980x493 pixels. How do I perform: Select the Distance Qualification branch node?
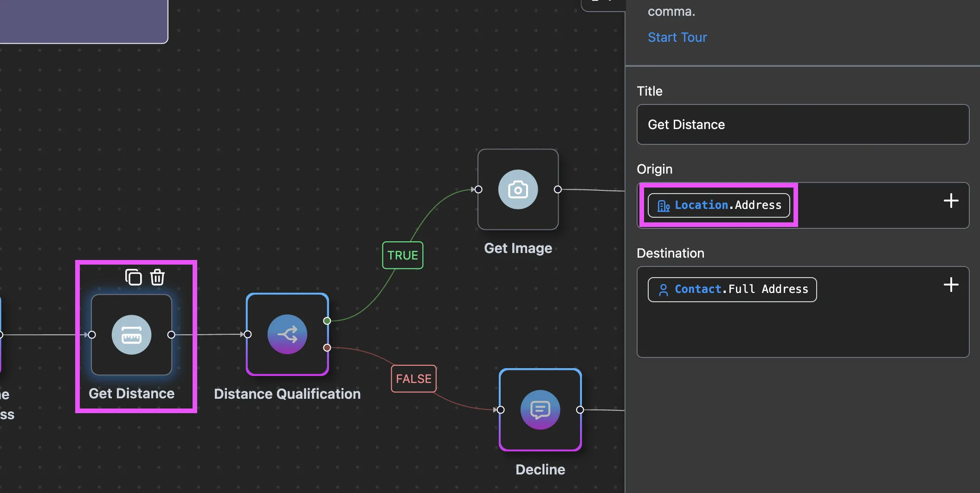click(x=287, y=334)
